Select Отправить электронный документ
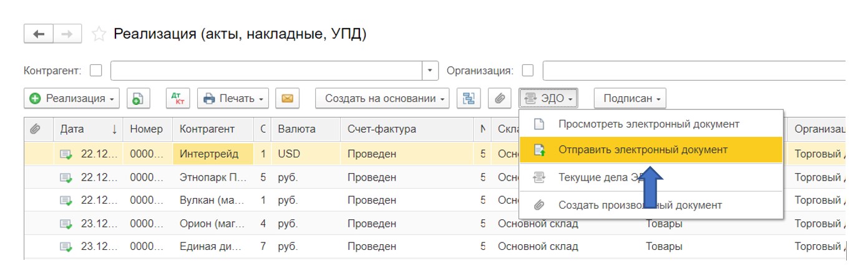Viewport: 868px width, 273px height. (x=643, y=150)
